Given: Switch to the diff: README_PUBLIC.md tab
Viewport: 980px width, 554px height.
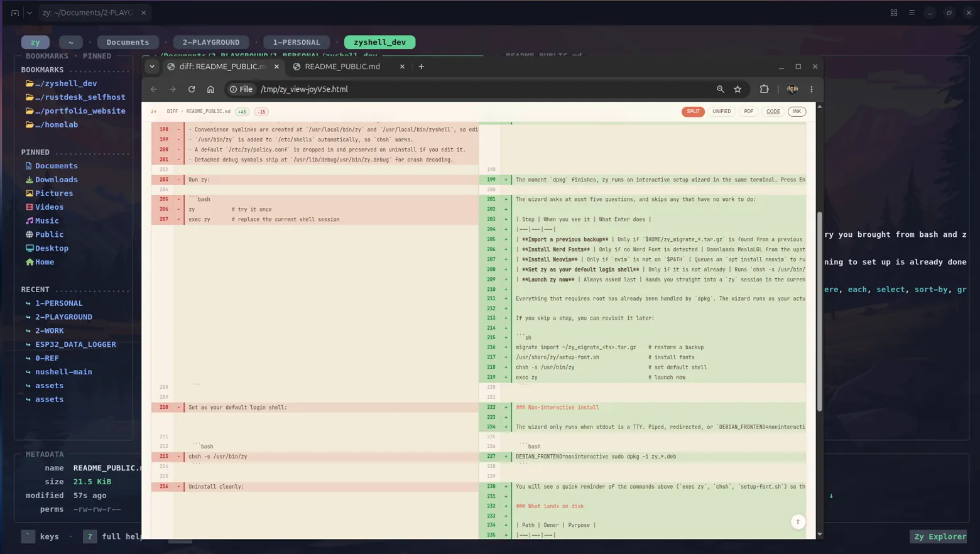Looking at the screenshot, I should pos(223,67).
